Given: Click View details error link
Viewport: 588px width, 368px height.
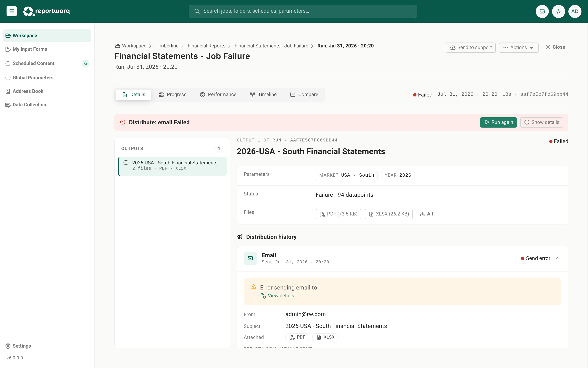Looking at the screenshot, I should pos(277,296).
